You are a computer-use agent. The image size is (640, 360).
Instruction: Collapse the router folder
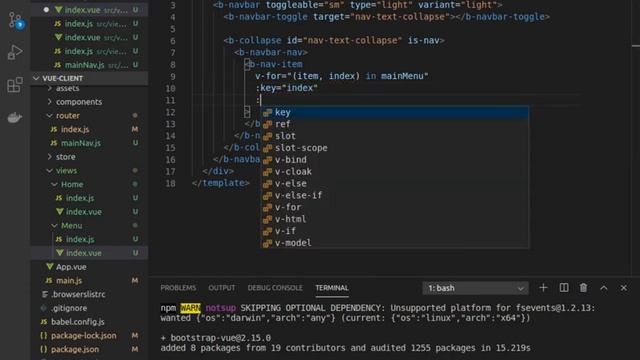click(89, 116)
